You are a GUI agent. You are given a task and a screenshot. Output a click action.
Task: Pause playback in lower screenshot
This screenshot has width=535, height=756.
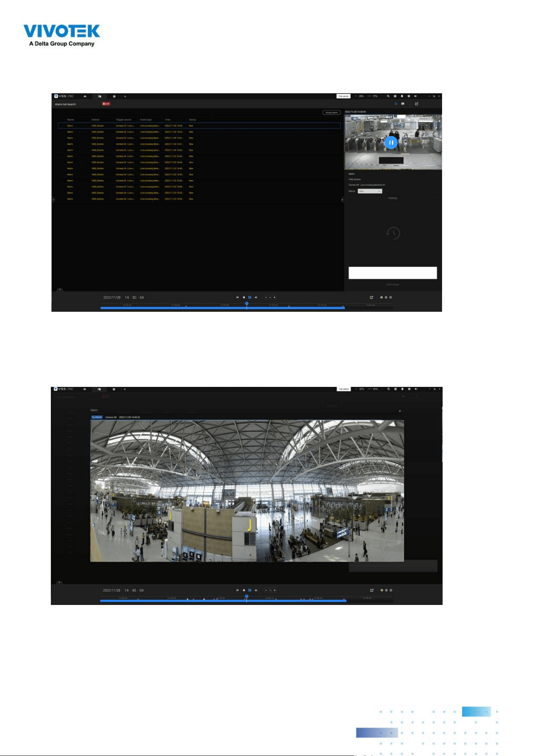(x=250, y=590)
